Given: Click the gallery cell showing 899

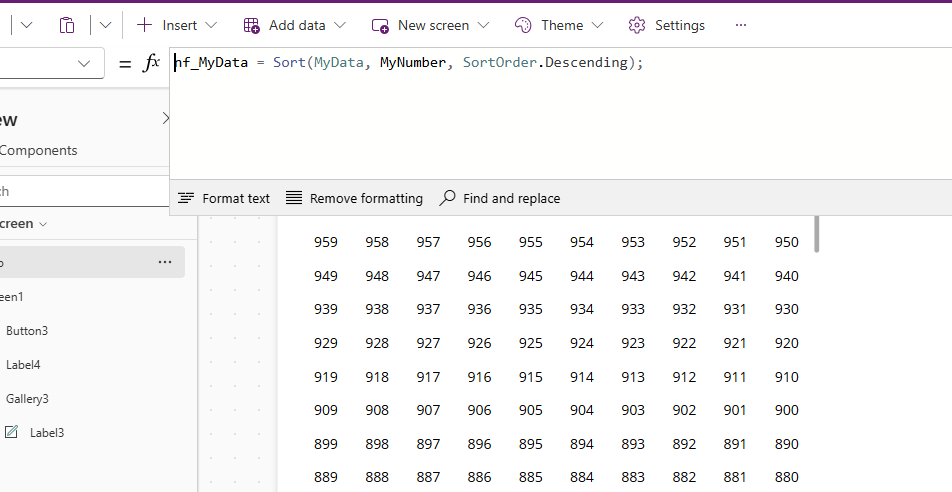Looking at the screenshot, I should pos(326,445).
